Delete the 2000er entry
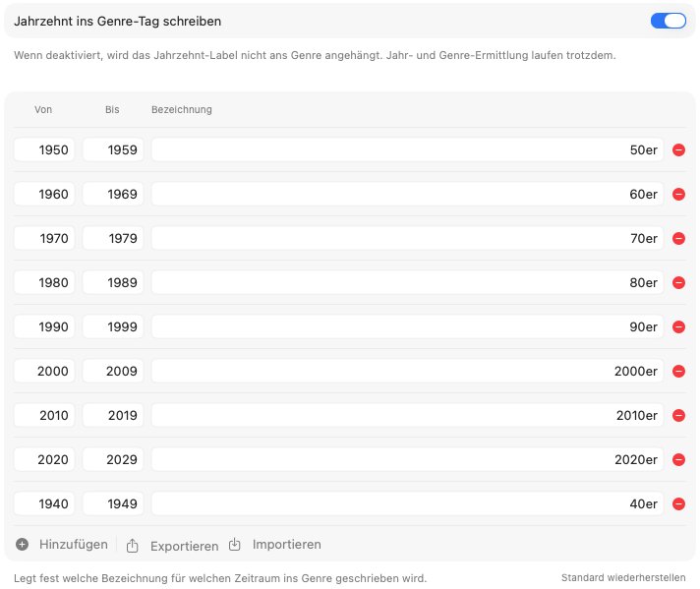 coord(678,371)
